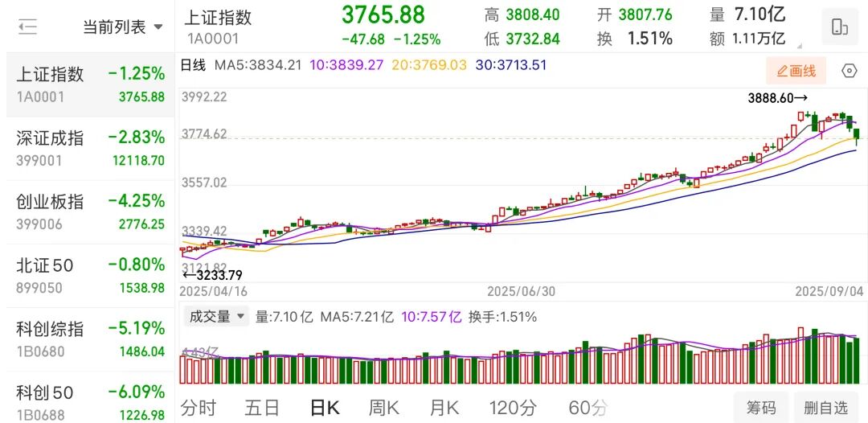Switch to the 分时 tab
The height and width of the screenshot is (423, 868).
tap(199, 408)
